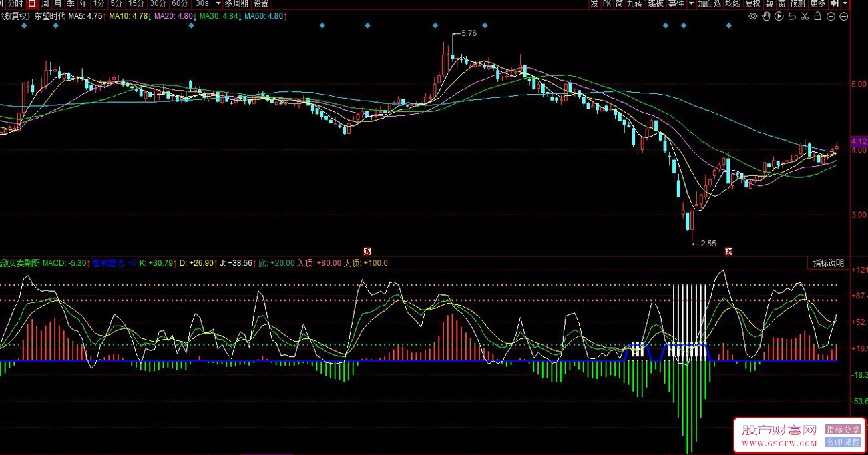Click the 财 marker below the chart
This screenshot has width=868, height=455.
(367, 251)
